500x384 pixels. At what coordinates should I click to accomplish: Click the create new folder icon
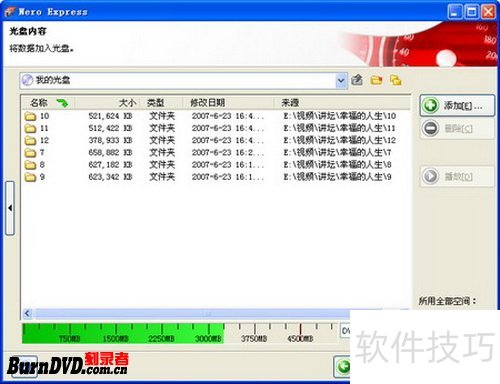point(376,80)
